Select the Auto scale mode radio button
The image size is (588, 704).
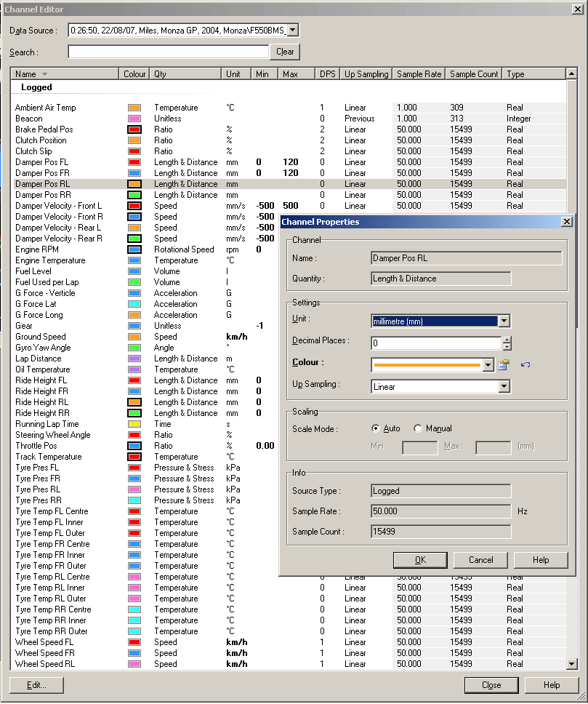pyautogui.click(x=376, y=428)
